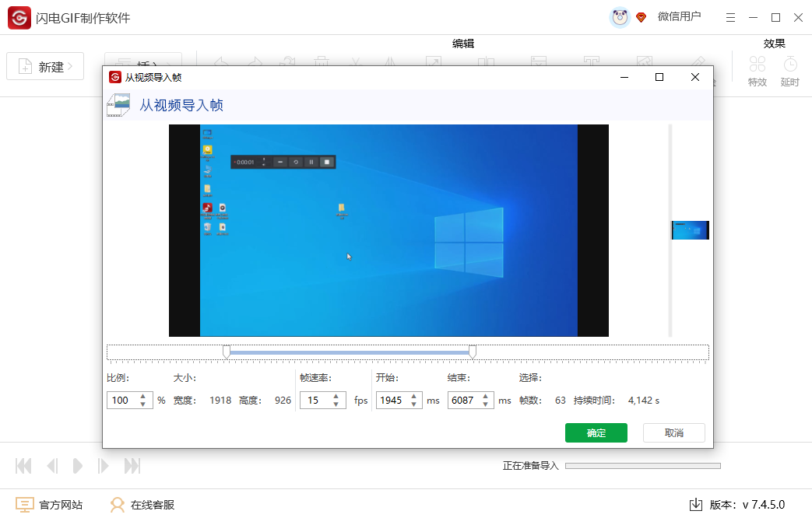Viewport: 812px width, 518px height.
Task: Click the version download update icon
Action: pyautogui.click(x=696, y=505)
